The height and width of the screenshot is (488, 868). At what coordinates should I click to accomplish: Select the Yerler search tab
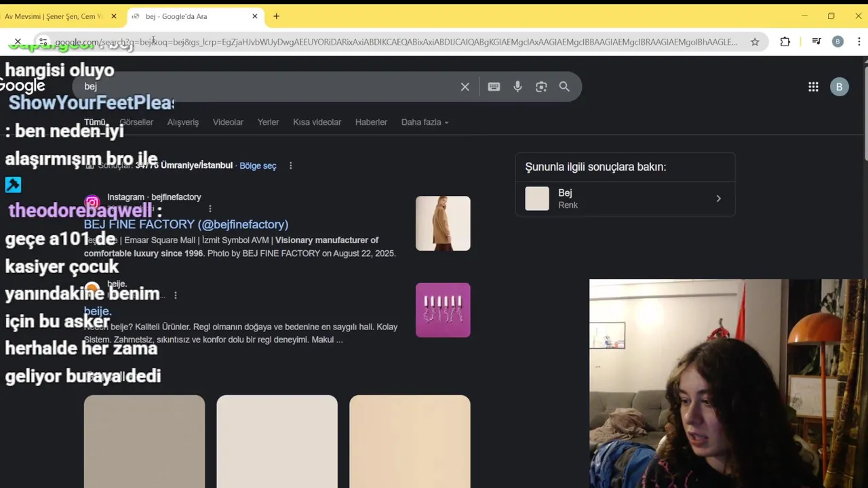click(268, 122)
